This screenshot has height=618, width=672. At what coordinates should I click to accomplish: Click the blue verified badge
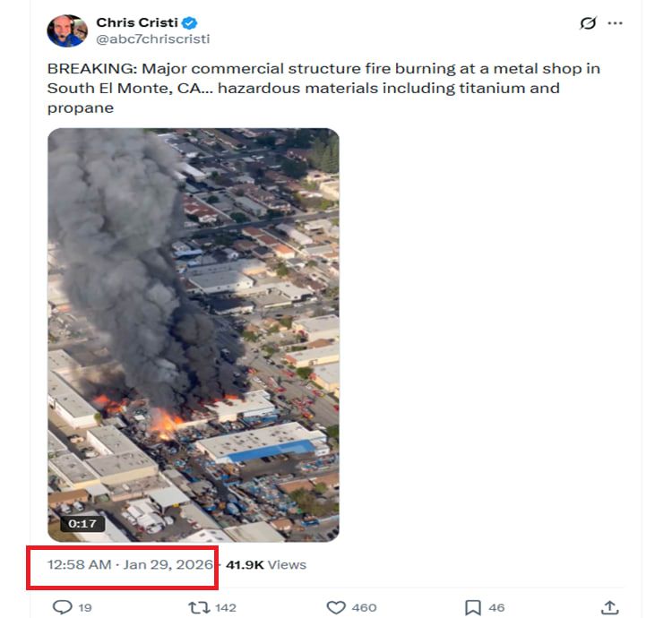[190, 23]
